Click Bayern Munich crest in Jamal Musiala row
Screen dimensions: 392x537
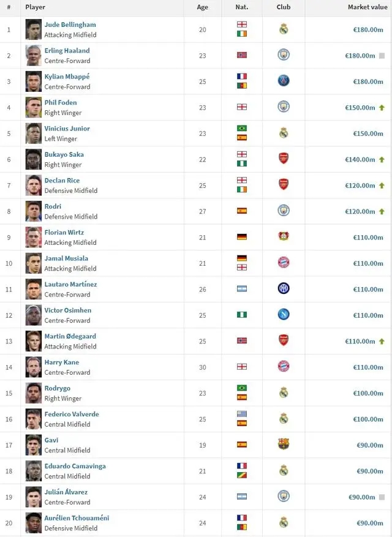[x=284, y=263]
